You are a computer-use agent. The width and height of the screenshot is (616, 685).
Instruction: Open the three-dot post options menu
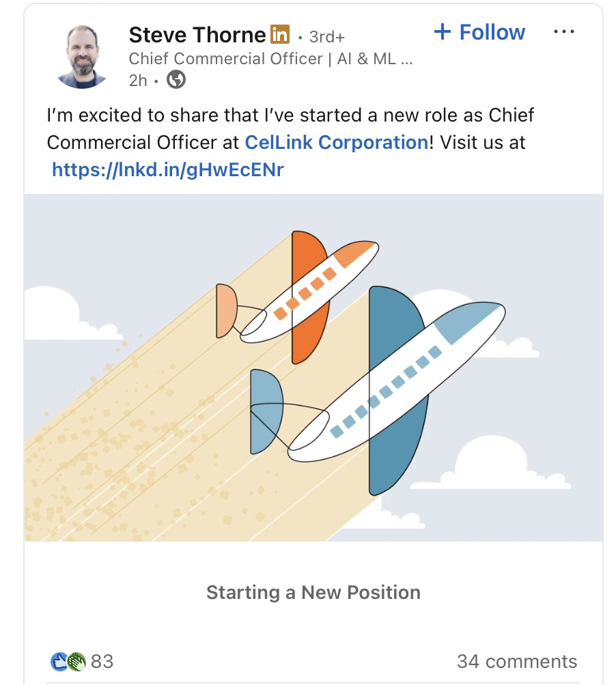[563, 31]
